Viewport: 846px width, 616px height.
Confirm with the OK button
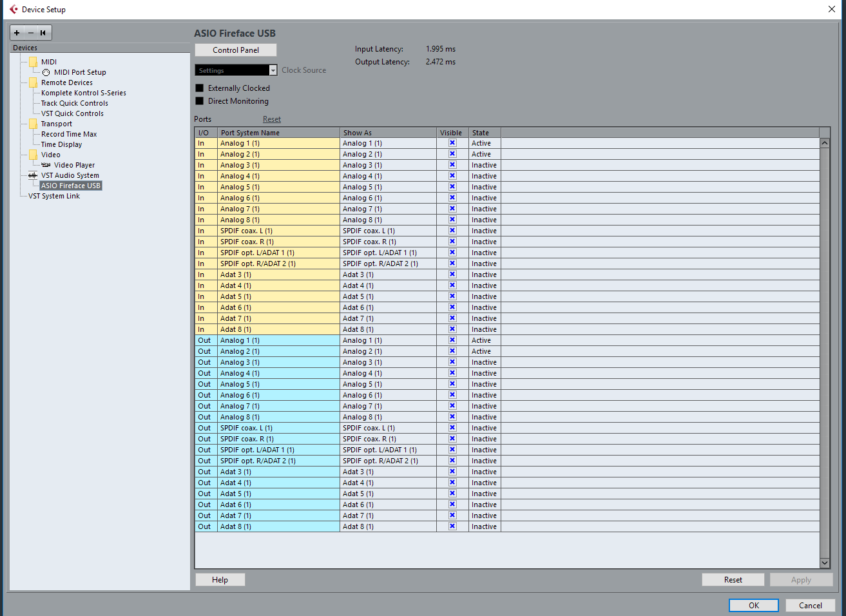point(754,606)
